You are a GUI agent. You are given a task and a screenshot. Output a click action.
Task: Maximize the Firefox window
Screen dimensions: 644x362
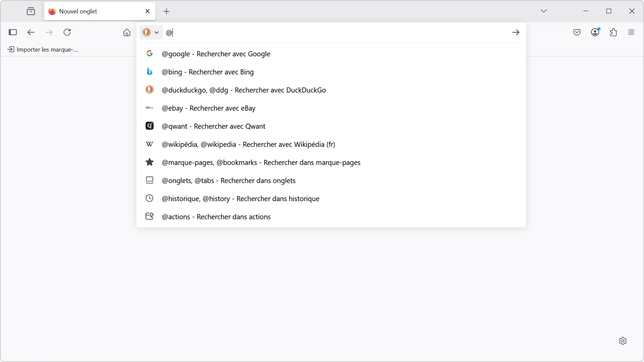609,11
